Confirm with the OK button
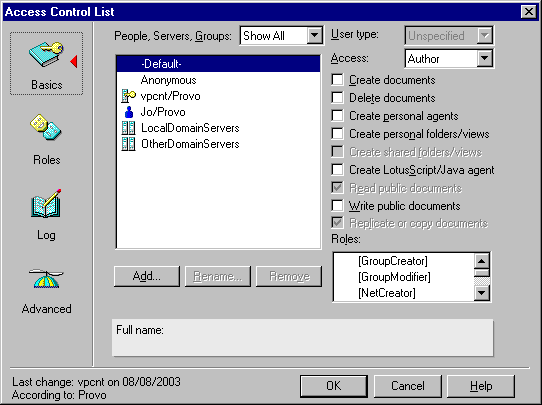 tap(334, 386)
